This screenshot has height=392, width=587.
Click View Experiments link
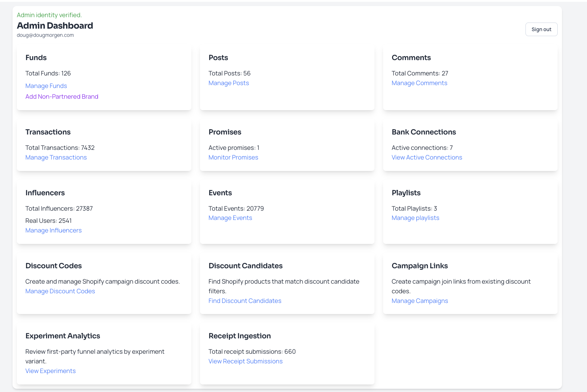(50, 371)
